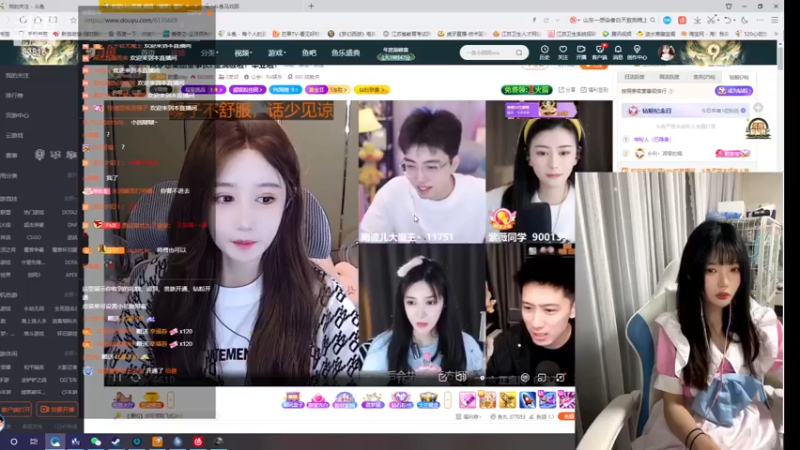The image size is (800, 450).
Task: Open the browser address bar dropdown chevron
Action: pyautogui.click(x=558, y=20)
